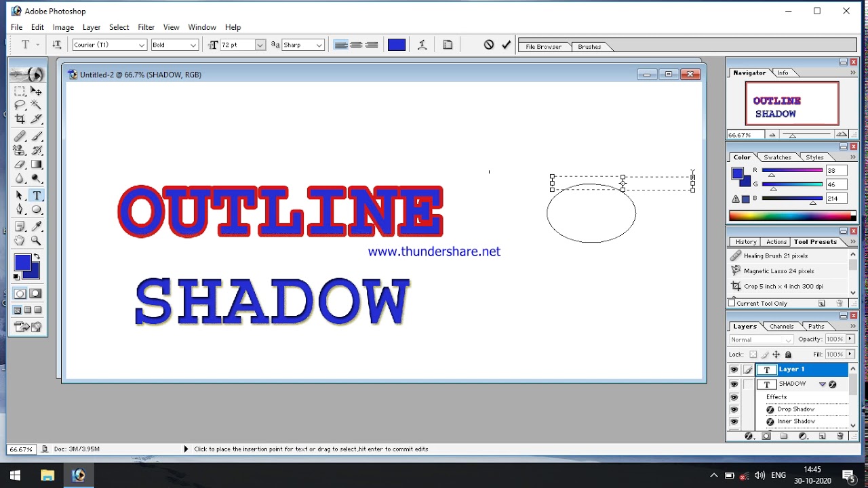868x488 pixels.
Task: Open the anti-aliasing Sharp dropdown
Action: 319,45
